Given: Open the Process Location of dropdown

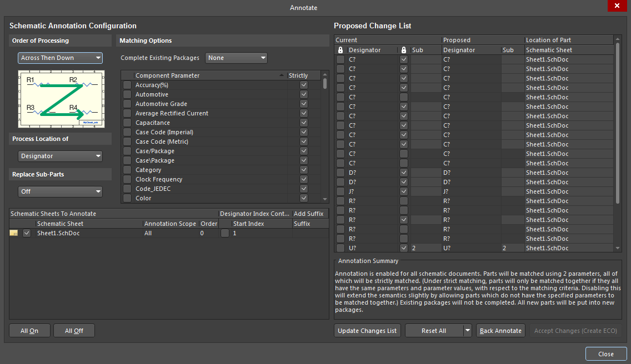Looking at the screenshot, I should (60, 156).
